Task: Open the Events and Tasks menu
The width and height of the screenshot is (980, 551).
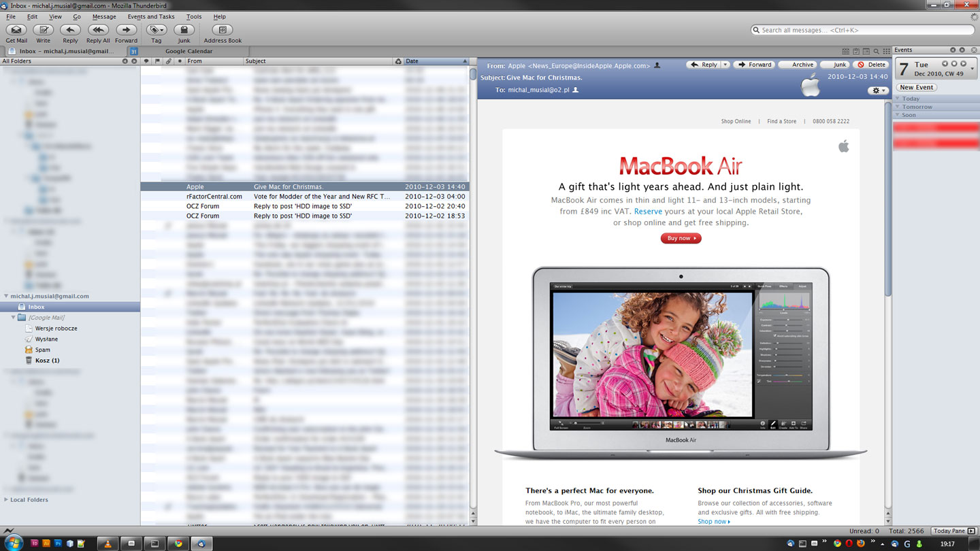Action: 150,16
